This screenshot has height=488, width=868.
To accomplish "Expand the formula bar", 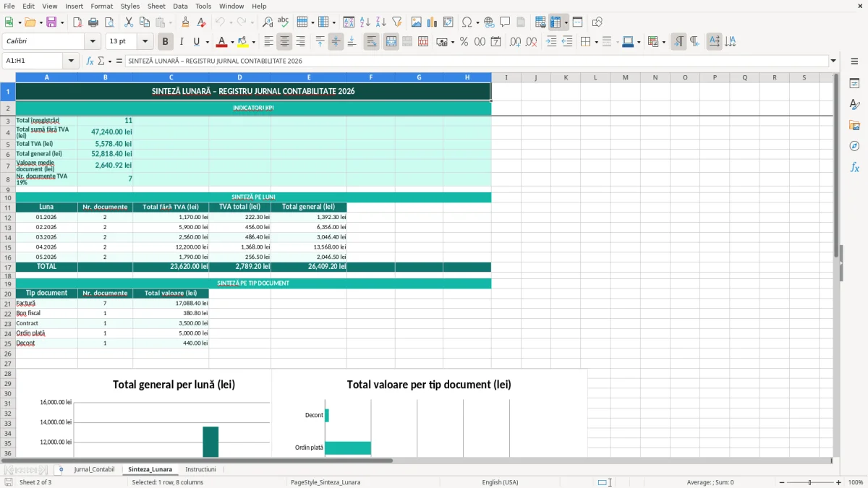I will [834, 61].
